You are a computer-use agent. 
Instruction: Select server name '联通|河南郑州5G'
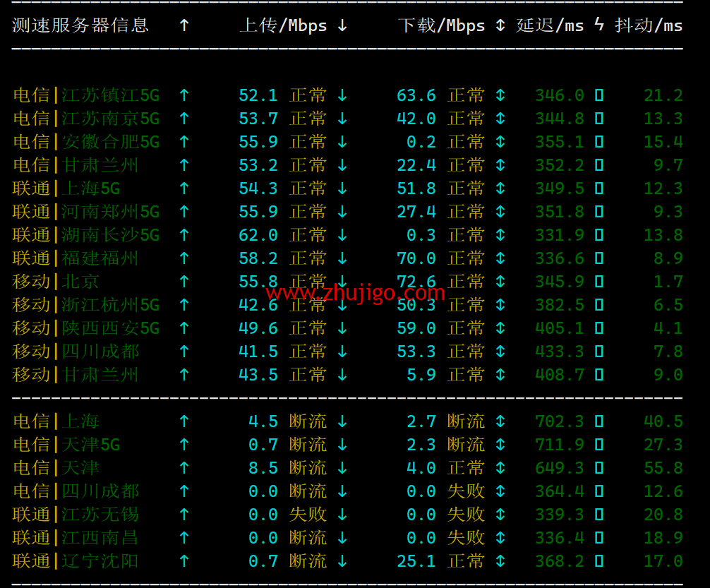click(x=86, y=212)
